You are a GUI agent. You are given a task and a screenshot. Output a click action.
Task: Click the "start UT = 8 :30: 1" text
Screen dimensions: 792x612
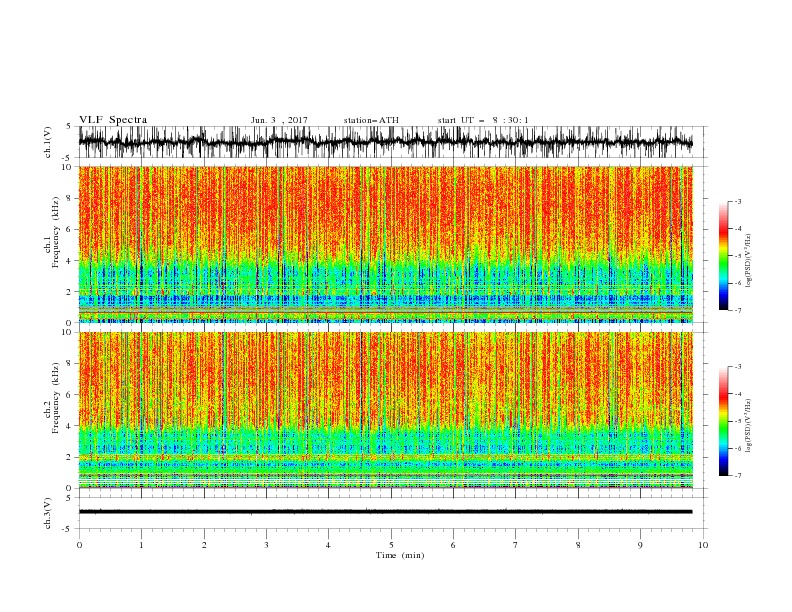[483, 120]
